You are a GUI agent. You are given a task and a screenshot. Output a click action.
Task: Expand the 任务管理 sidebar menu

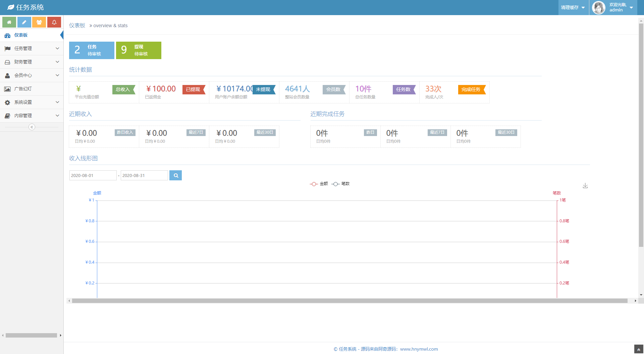(x=32, y=48)
